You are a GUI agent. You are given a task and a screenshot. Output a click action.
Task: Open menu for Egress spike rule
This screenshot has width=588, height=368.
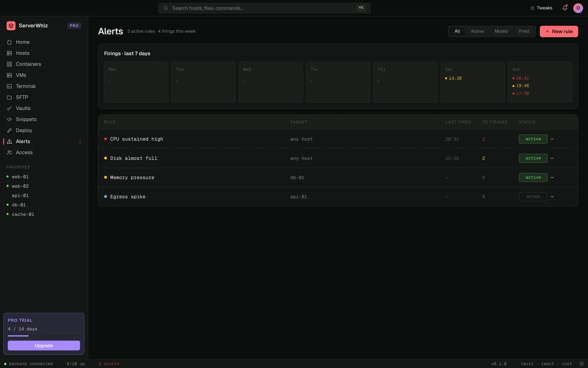[x=552, y=197]
